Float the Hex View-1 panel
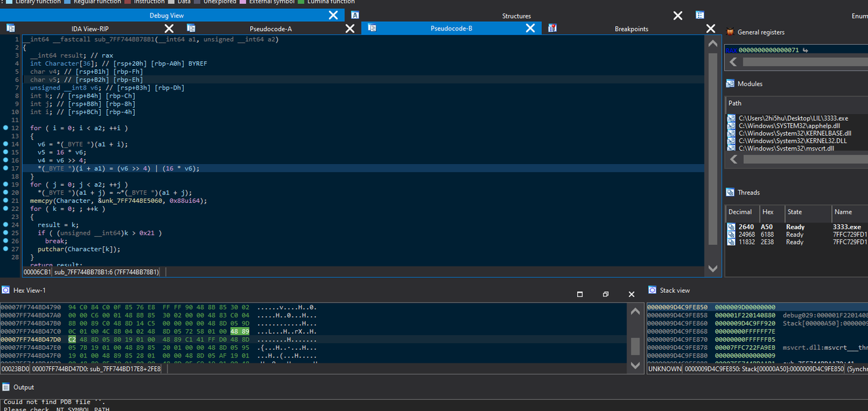 (606, 294)
